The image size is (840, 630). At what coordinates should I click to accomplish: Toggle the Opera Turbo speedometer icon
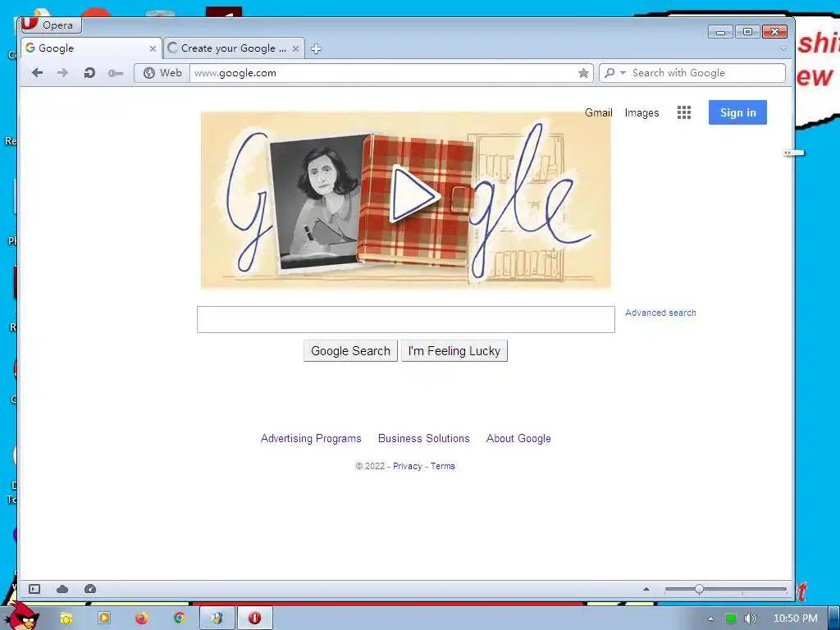90,589
